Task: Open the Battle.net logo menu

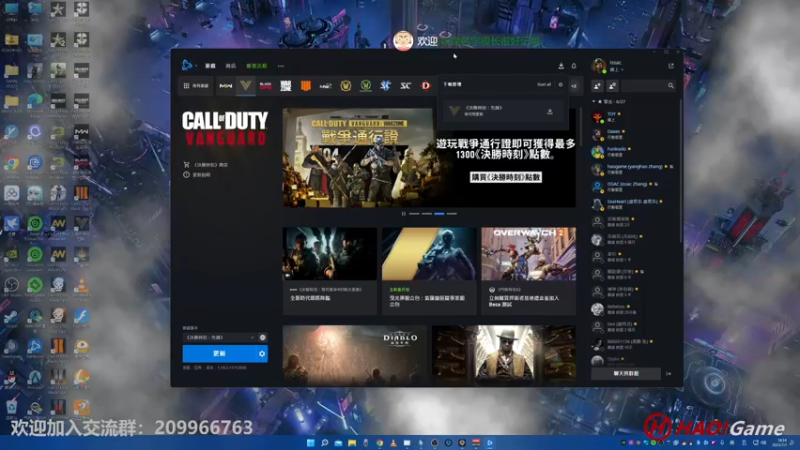Action: tap(188, 65)
